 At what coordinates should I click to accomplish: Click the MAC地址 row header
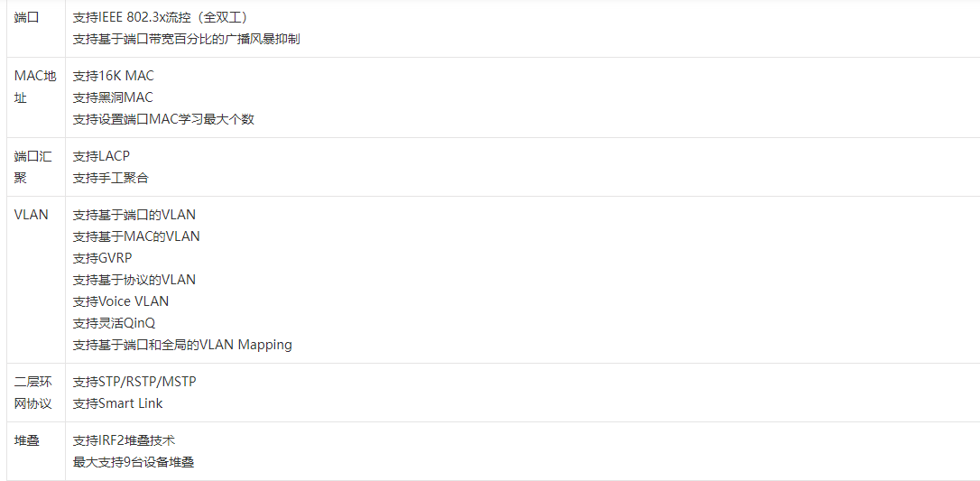(x=35, y=87)
